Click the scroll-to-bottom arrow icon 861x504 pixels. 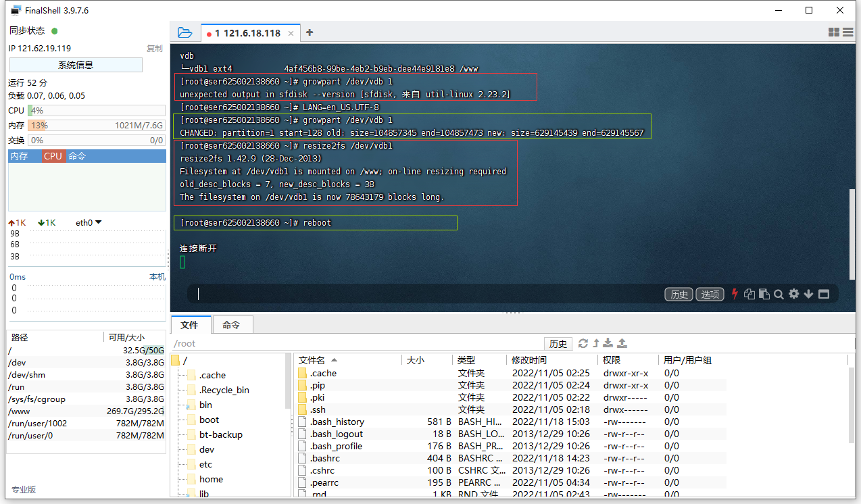[x=808, y=294]
